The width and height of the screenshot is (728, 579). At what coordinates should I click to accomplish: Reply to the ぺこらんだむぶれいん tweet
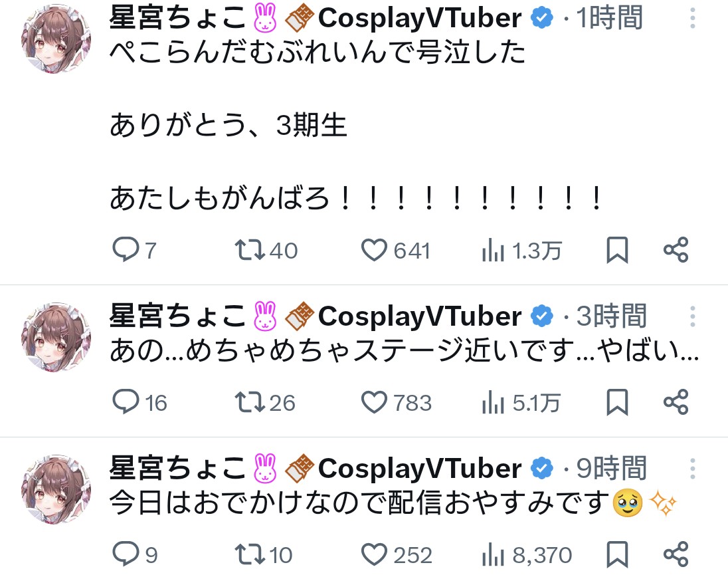pyautogui.click(x=125, y=250)
